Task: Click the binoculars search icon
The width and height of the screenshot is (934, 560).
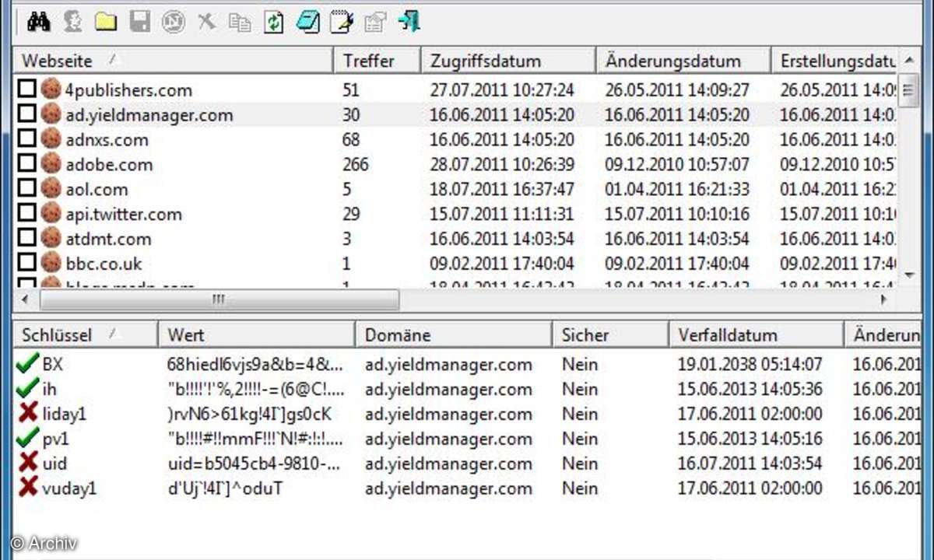Action: tap(38, 22)
